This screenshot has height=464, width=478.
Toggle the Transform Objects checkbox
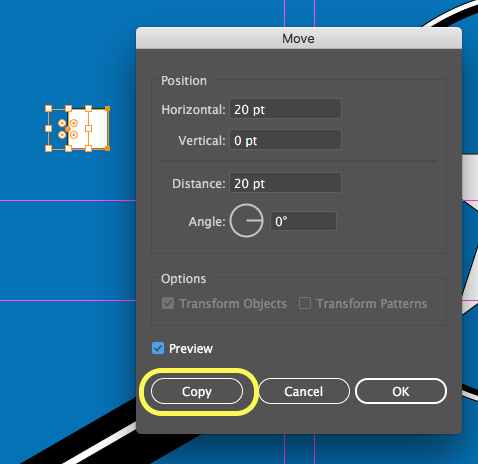point(168,303)
